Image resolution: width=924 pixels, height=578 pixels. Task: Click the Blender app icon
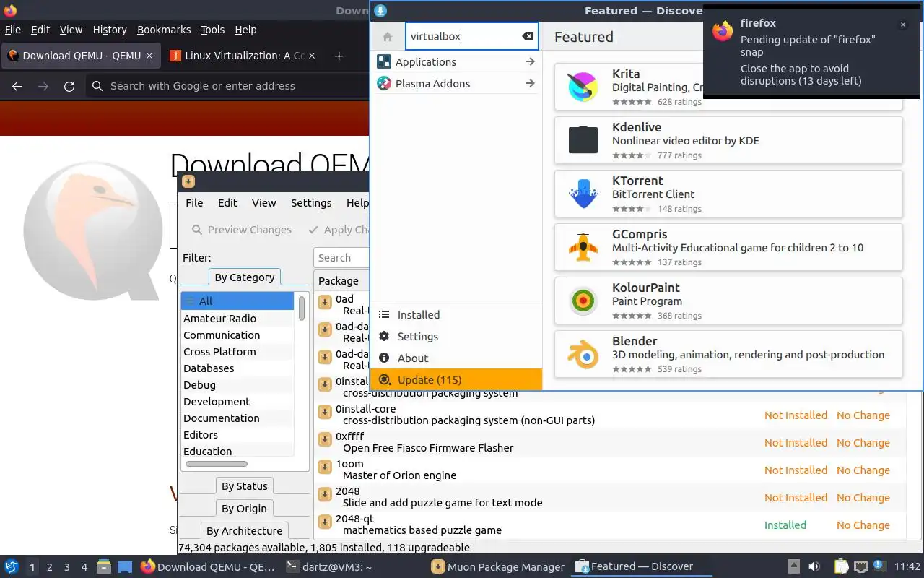click(583, 354)
